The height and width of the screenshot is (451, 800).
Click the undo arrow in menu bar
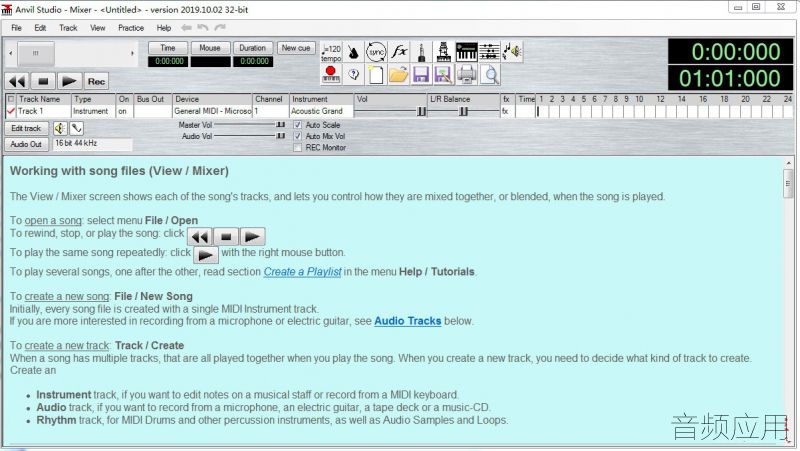point(203,28)
